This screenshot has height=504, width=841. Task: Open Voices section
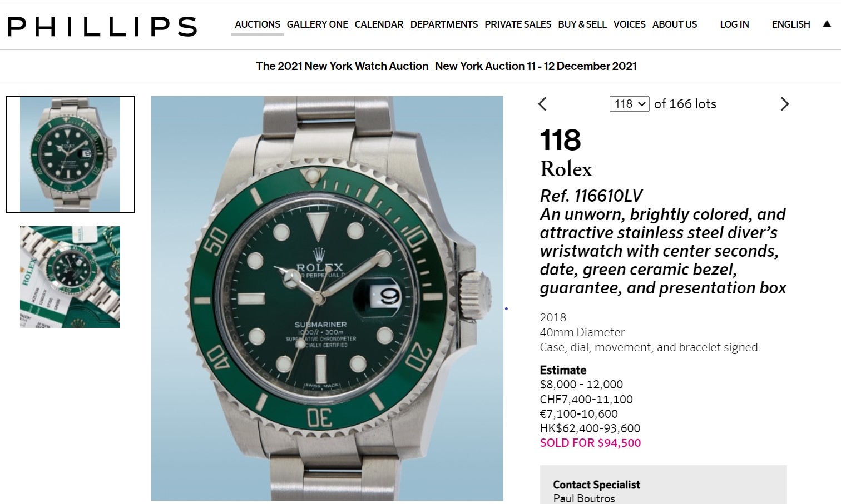coord(629,24)
